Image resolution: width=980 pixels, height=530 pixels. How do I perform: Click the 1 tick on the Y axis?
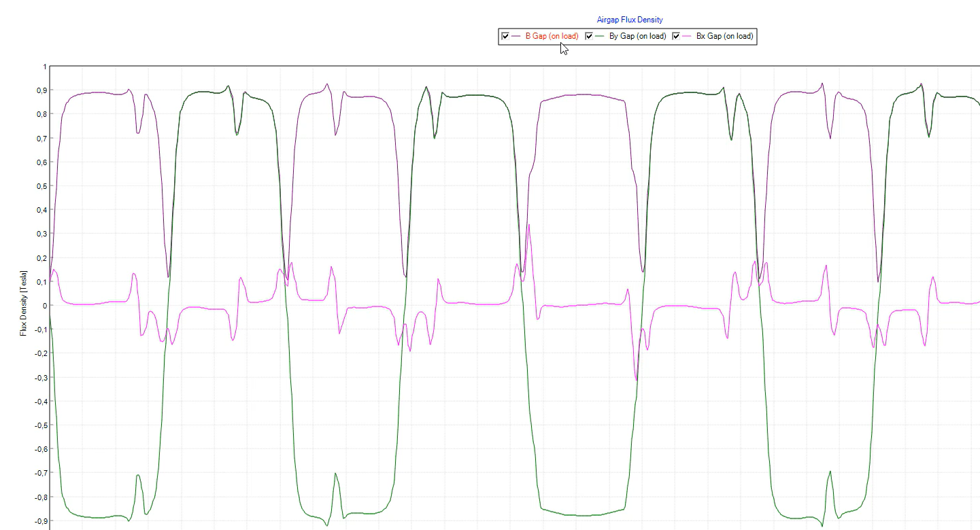pos(45,67)
